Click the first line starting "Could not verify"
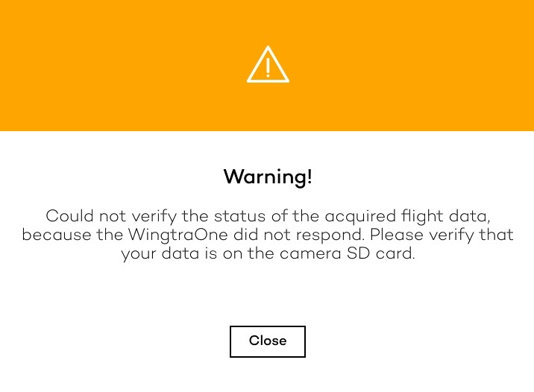This screenshot has width=534, height=392. click(x=268, y=216)
